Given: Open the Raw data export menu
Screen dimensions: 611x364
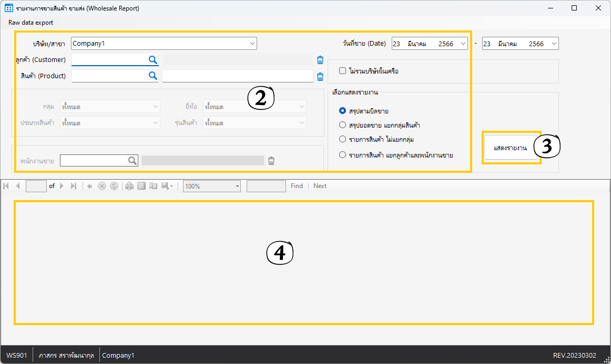Looking at the screenshot, I should [x=30, y=23].
